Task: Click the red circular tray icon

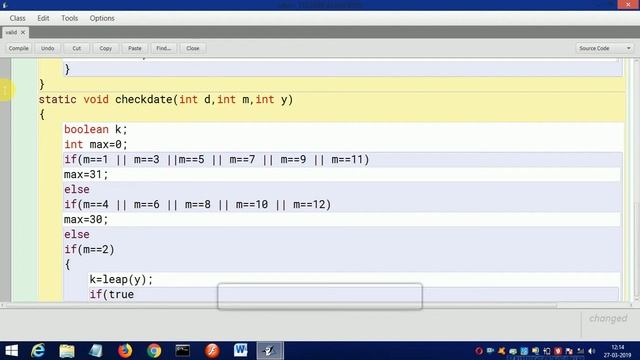Action: pyautogui.click(x=479, y=351)
